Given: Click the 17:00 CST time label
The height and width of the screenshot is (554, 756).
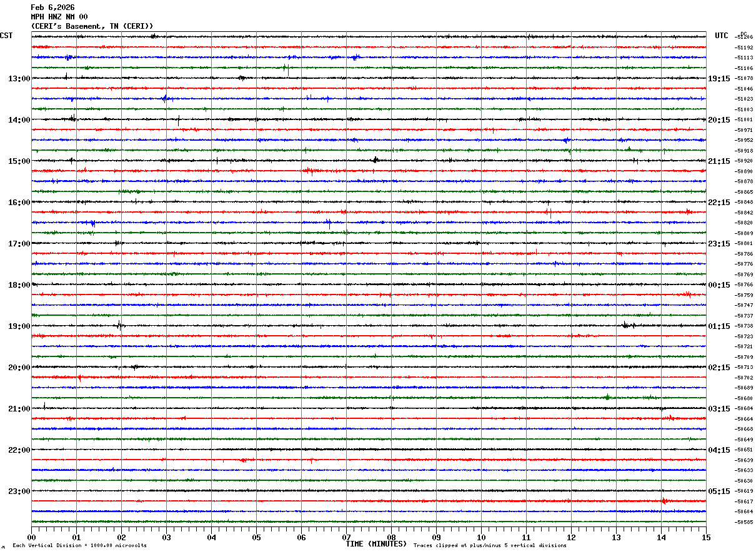Looking at the screenshot, I should (x=19, y=244).
